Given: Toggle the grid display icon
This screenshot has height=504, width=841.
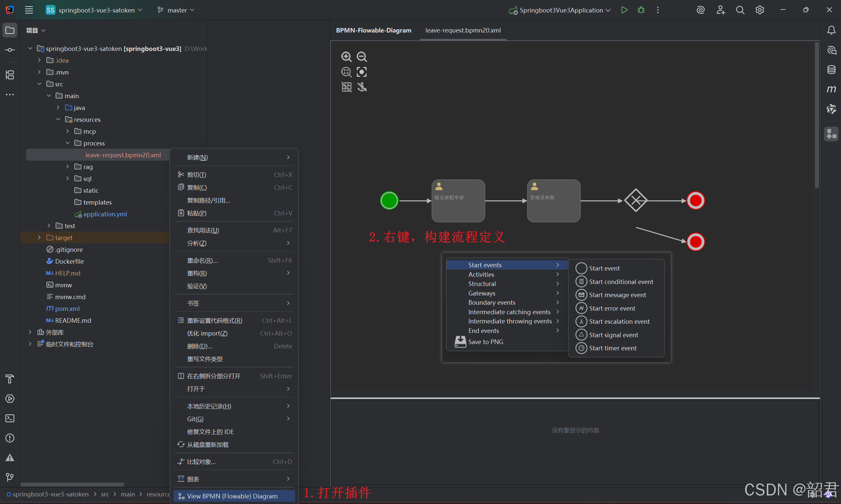Looking at the screenshot, I should [x=346, y=87].
